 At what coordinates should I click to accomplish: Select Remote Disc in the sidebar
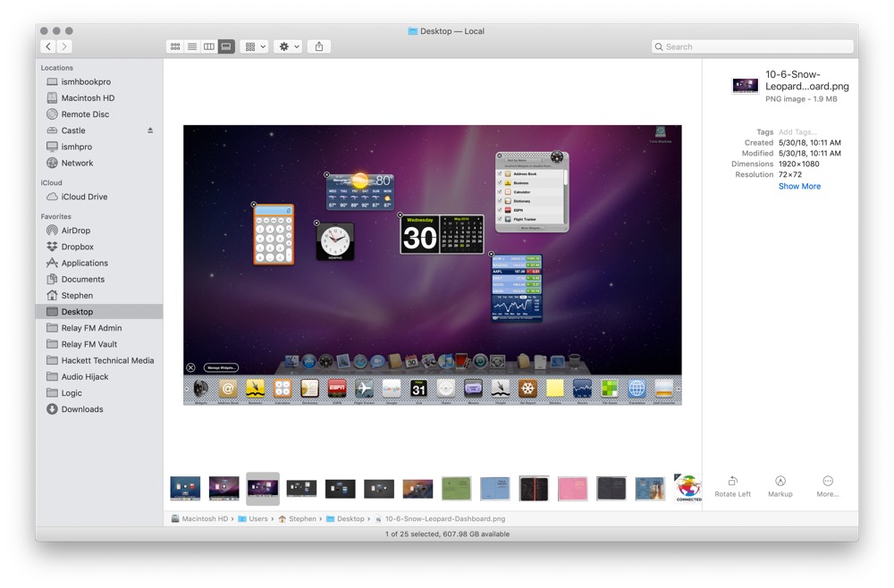pyautogui.click(x=99, y=114)
